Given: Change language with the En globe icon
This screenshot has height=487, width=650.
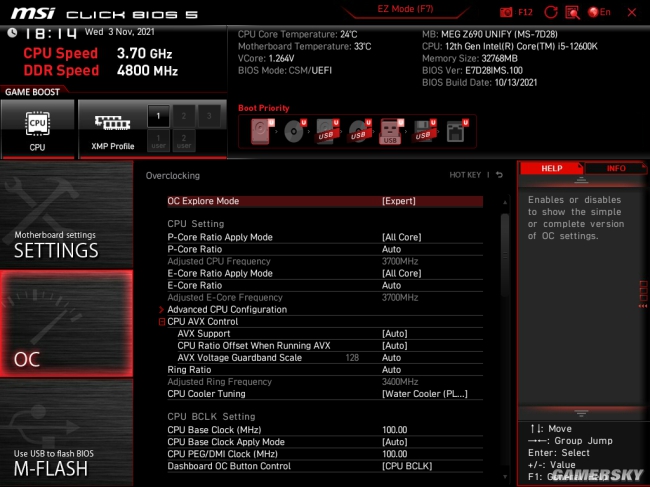Looking at the screenshot, I should point(599,12).
